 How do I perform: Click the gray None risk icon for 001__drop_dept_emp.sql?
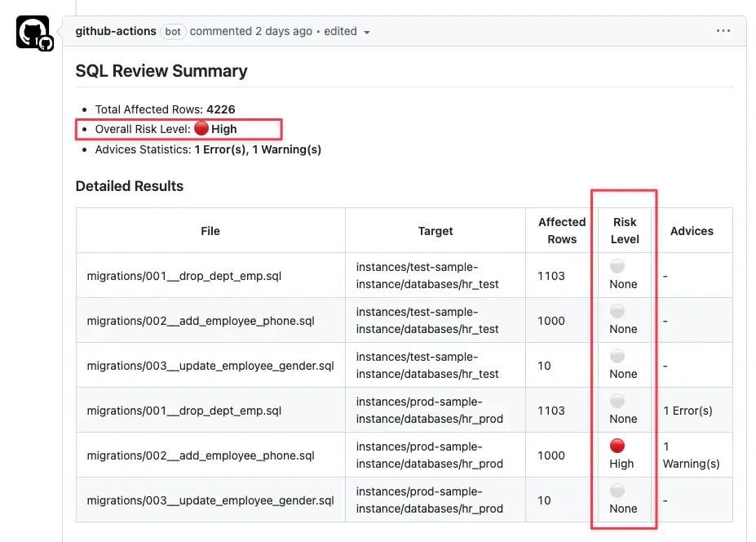[617, 265]
